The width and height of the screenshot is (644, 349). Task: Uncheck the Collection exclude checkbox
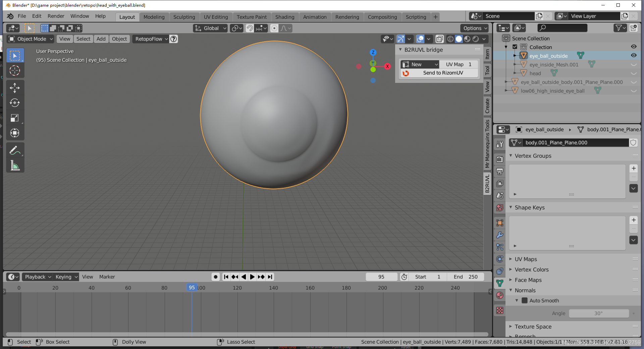(x=515, y=47)
